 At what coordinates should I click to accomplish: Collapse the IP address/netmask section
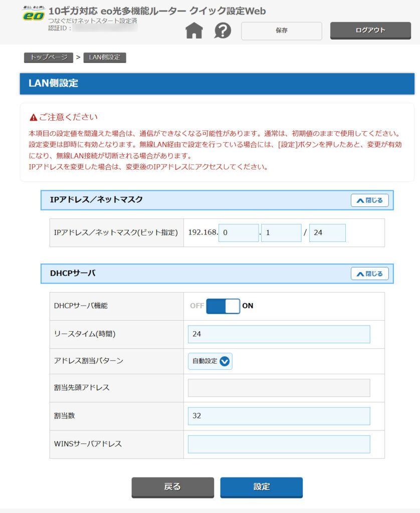coord(369,200)
